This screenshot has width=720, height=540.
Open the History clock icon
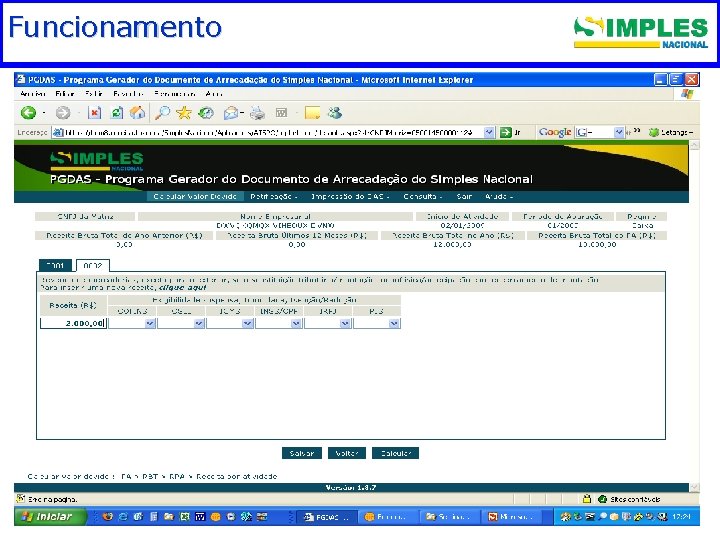tap(206, 112)
